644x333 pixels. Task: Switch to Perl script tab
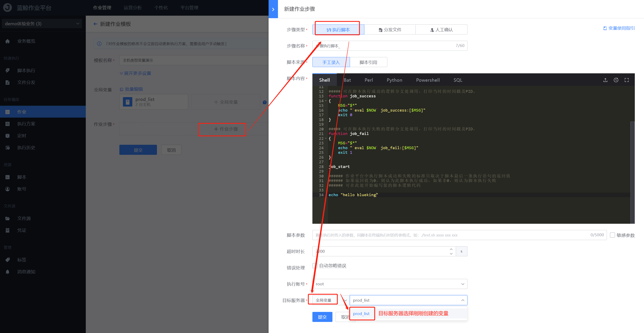tap(369, 80)
